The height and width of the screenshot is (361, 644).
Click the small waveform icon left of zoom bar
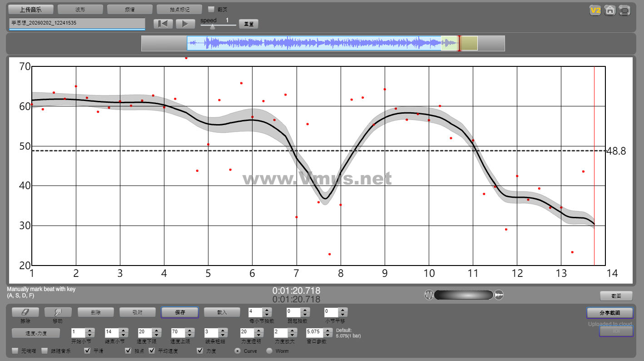click(429, 295)
